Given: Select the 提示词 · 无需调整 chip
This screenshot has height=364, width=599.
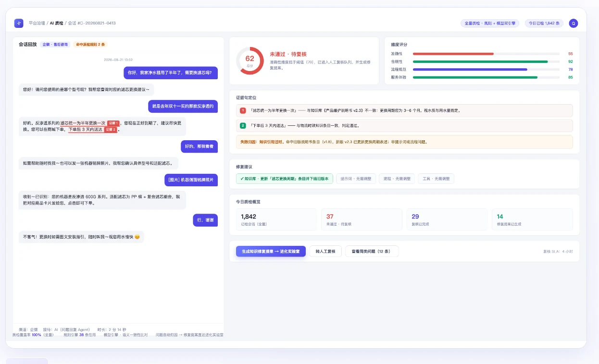Looking at the screenshot, I should tap(356, 179).
